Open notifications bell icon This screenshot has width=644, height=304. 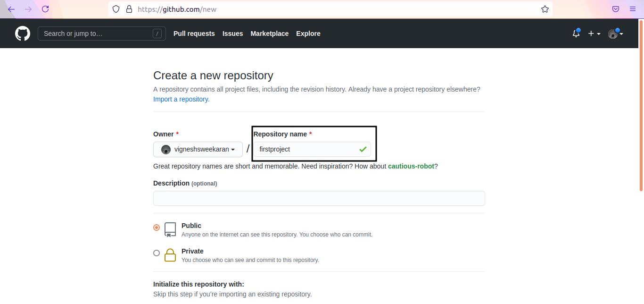[x=576, y=34]
